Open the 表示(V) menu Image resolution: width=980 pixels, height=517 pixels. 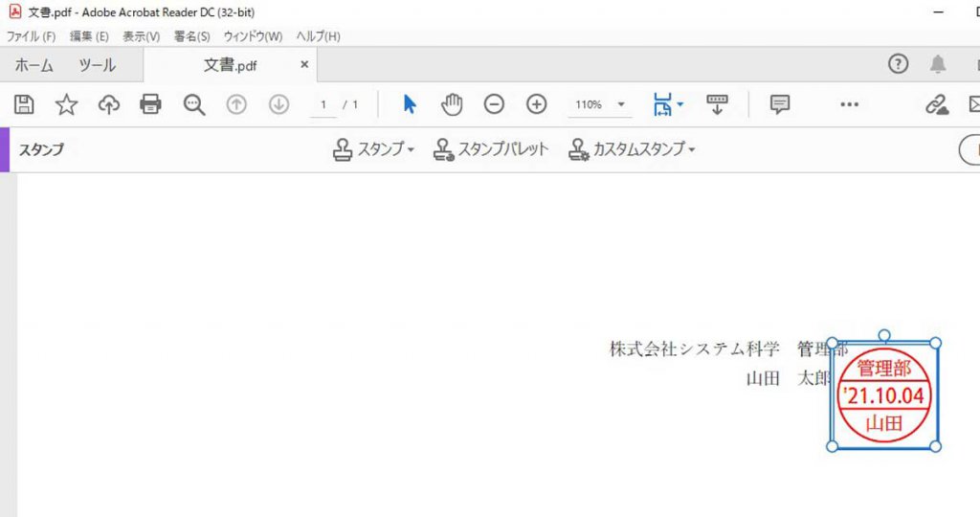click(142, 36)
